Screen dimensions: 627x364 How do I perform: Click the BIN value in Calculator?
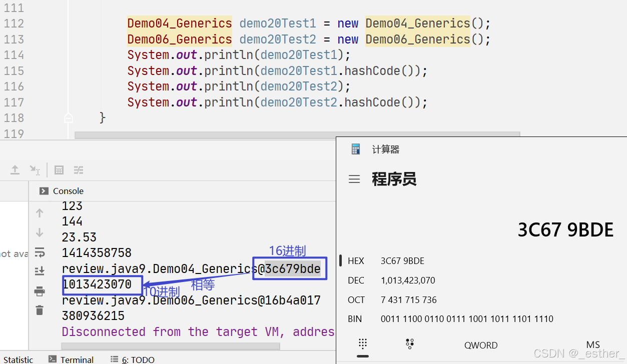[467, 319]
